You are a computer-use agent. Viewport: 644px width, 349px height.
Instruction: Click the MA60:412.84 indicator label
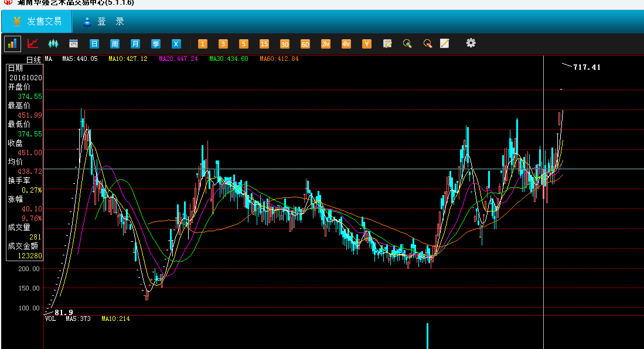pyautogui.click(x=280, y=59)
